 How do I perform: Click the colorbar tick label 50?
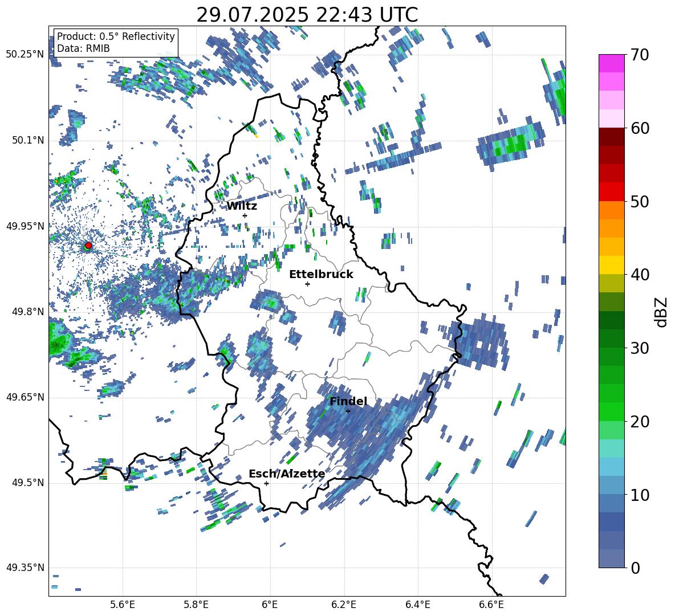(640, 202)
